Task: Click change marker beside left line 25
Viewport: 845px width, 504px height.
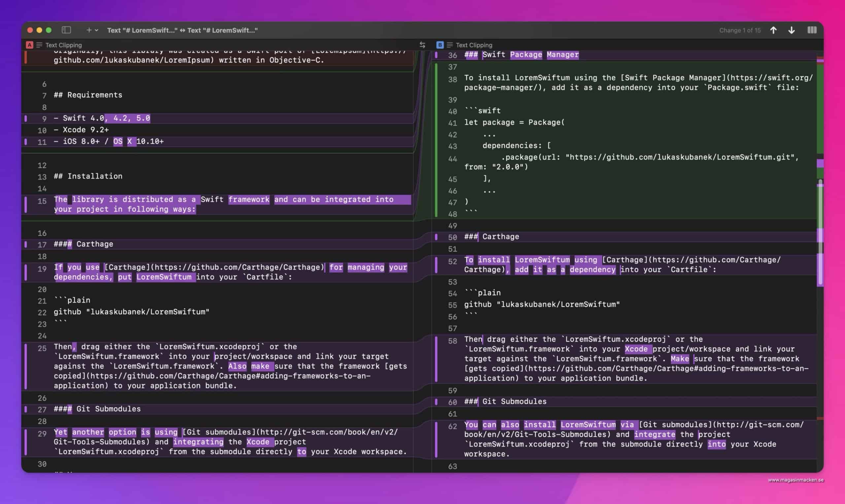Action: pos(25,366)
